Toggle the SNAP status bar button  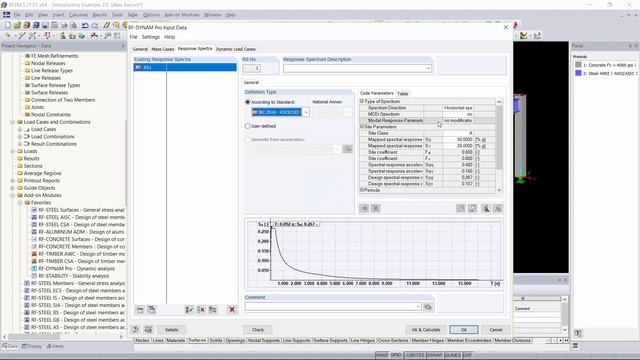click(x=382, y=355)
